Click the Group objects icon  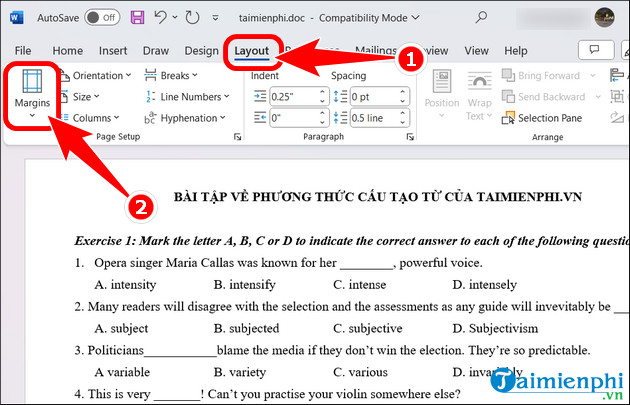click(617, 96)
